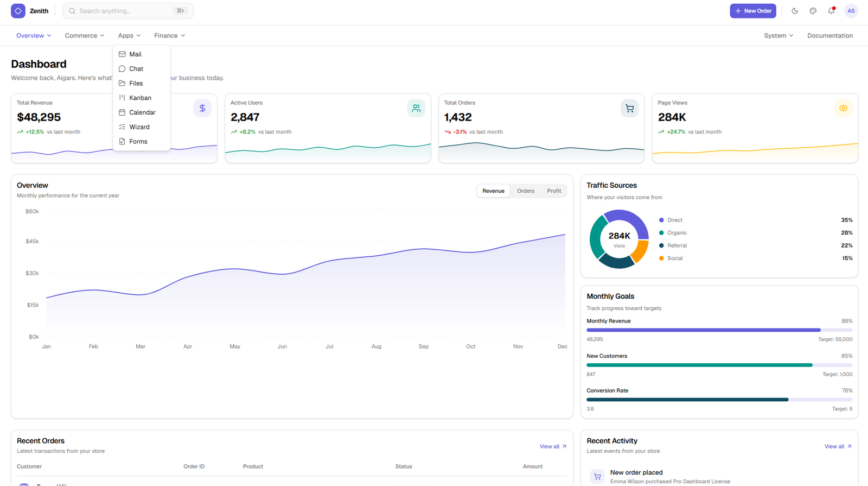
Task: Click dollar icon on Total Revenue card
Action: 202,108
